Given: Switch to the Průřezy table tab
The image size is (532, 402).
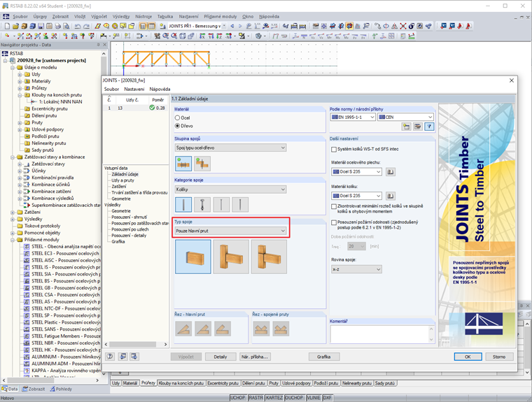Looking at the screenshot, I should click(148, 383).
